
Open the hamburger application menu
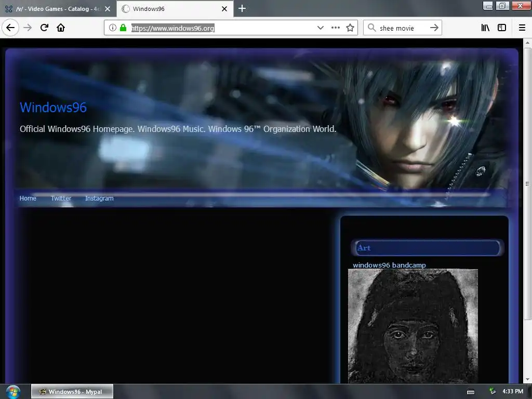click(522, 28)
